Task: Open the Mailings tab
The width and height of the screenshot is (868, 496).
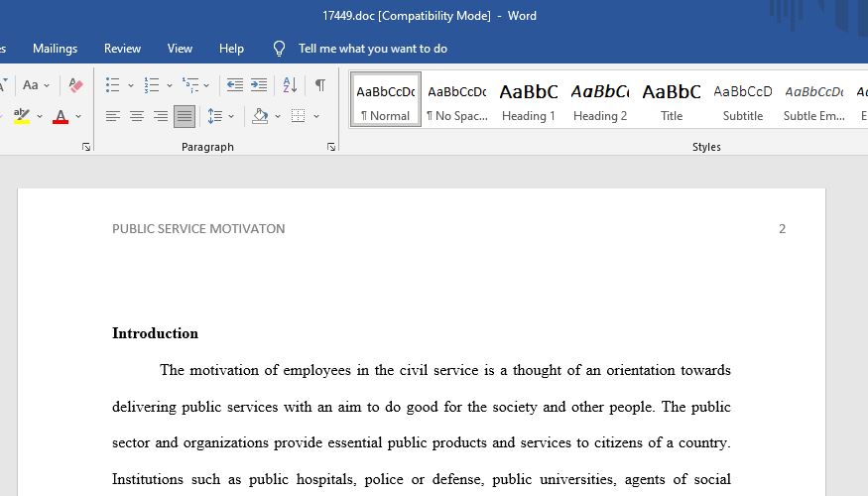Action: (x=55, y=49)
